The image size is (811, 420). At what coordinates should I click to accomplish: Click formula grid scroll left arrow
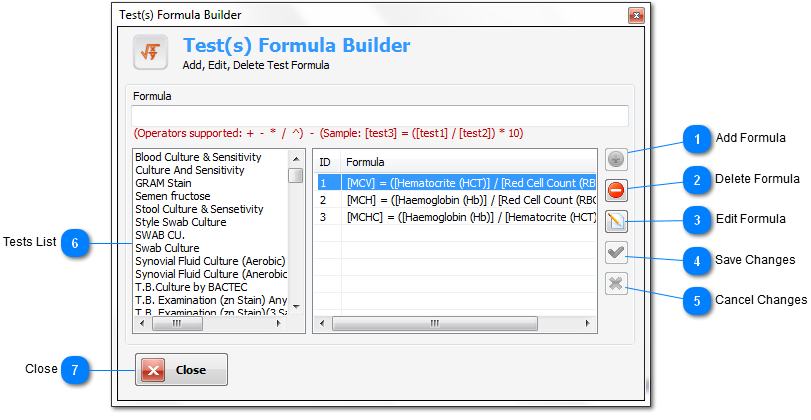coord(322,323)
